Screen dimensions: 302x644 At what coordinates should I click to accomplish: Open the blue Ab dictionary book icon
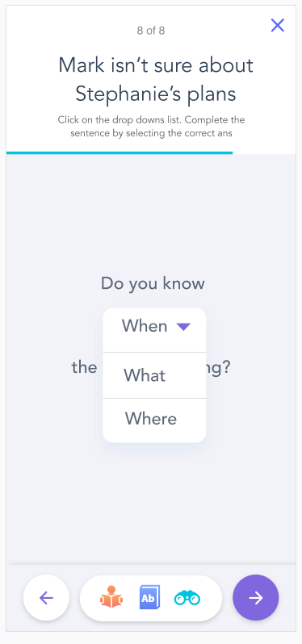149,597
